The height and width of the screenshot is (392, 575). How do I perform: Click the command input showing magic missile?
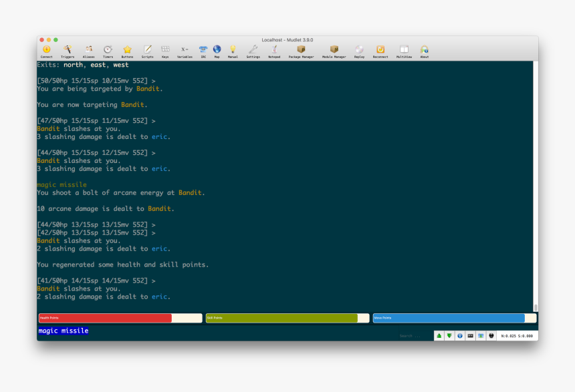(67, 331)
